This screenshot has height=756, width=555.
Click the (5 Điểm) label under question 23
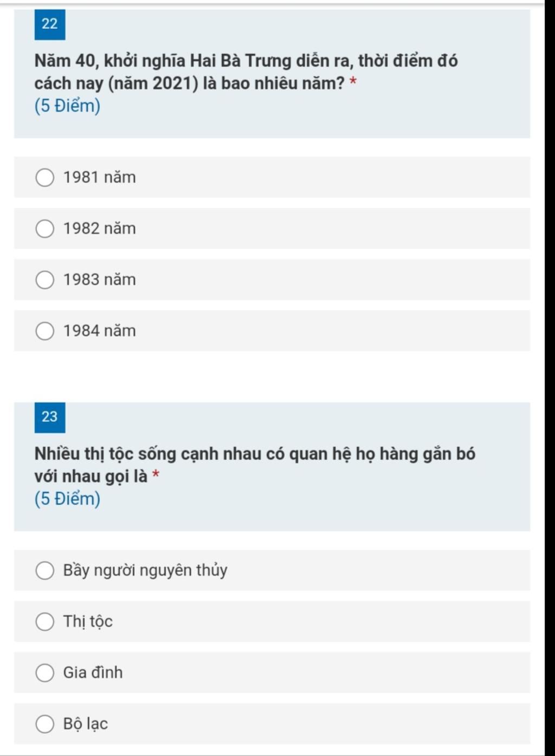[x=68, y=499]
